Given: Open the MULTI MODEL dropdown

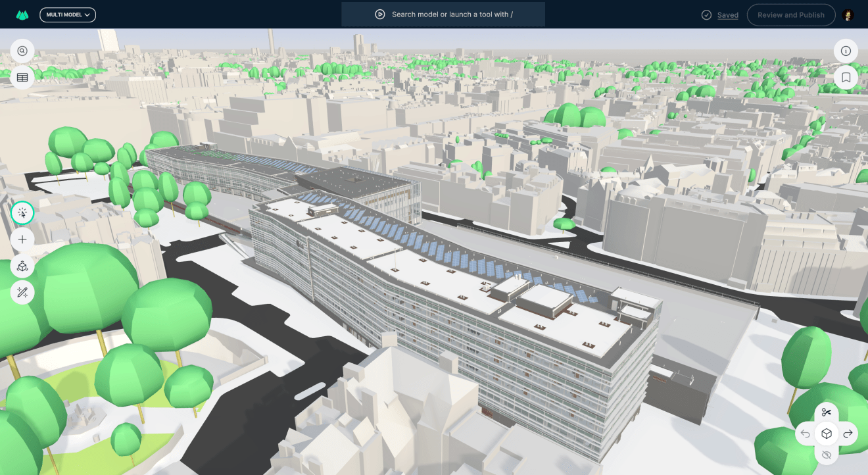Looking at the screenshot, I should (68, 14).
